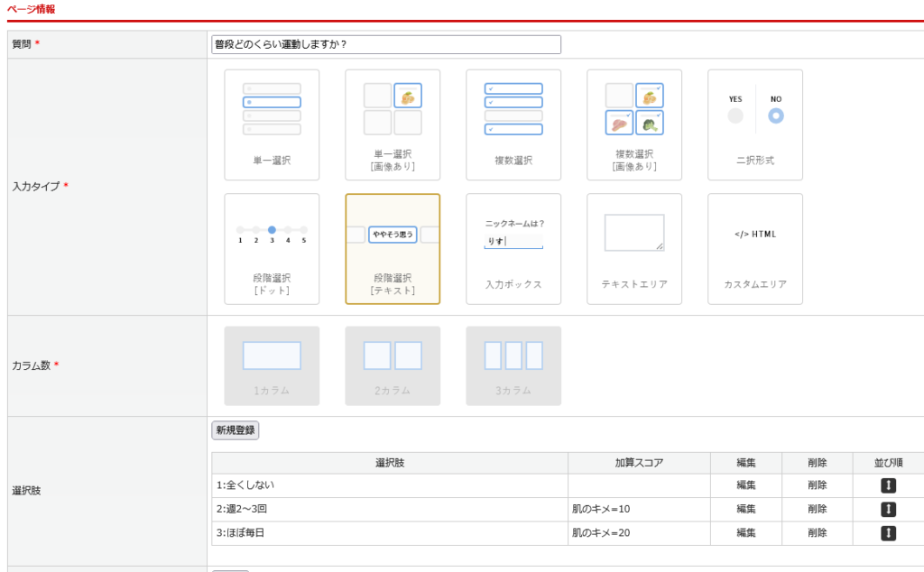Click the 質問 text input field
Viewport: 924px width, 572px height.
385,44
